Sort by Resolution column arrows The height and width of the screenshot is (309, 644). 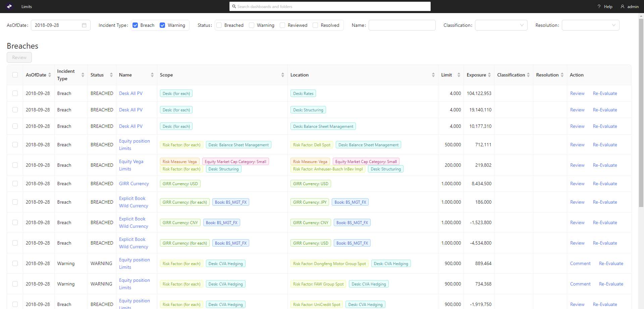562,75
